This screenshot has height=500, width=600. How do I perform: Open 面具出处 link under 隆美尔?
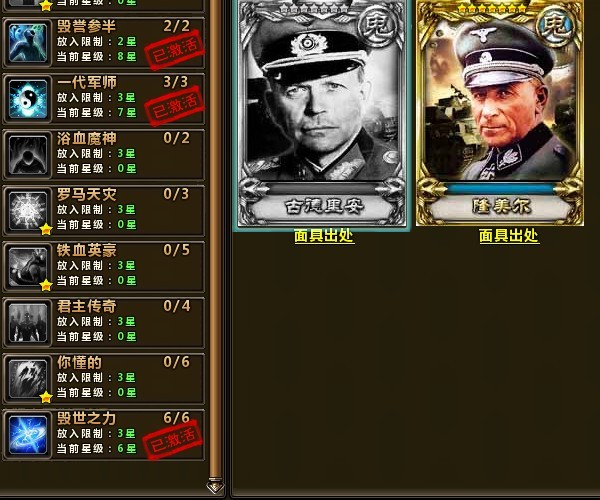pyautogui.click(x=509, y=236)
